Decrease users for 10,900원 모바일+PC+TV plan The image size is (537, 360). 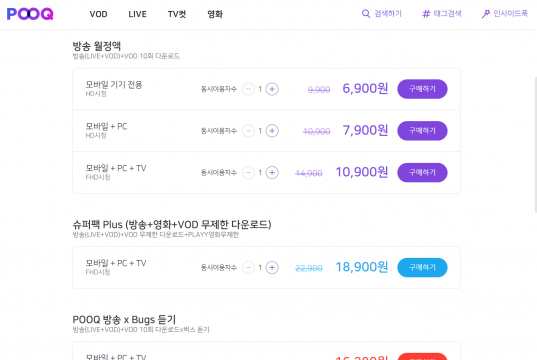248,173
